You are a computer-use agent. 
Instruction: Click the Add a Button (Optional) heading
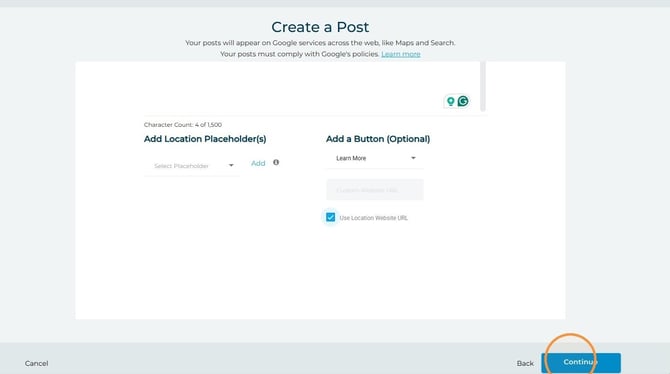378,139
